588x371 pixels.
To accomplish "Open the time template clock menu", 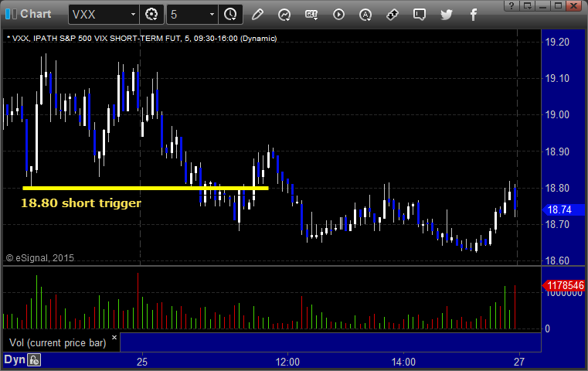I will (x=230, y=15).
